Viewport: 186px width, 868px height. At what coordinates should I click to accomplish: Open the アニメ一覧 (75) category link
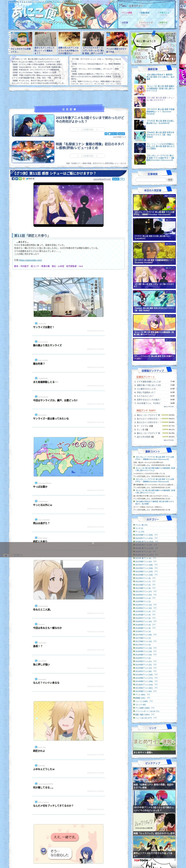[x=141, y=525]
